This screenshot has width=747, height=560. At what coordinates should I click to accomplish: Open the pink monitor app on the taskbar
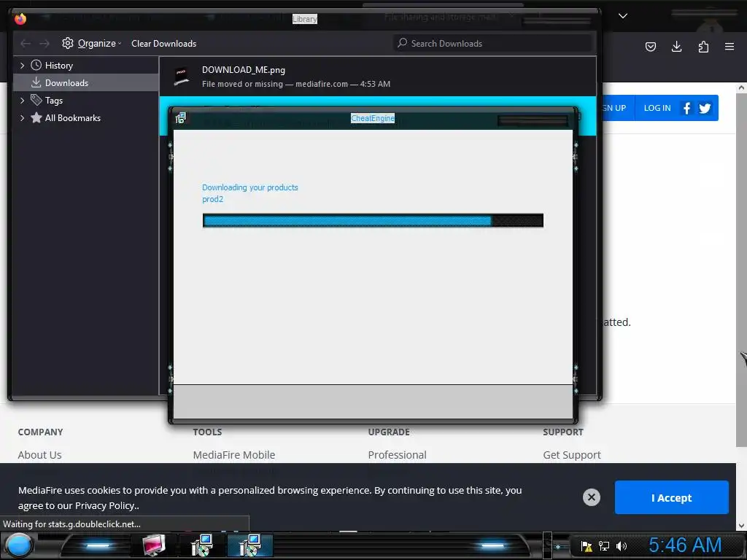[x=154, y=545]
